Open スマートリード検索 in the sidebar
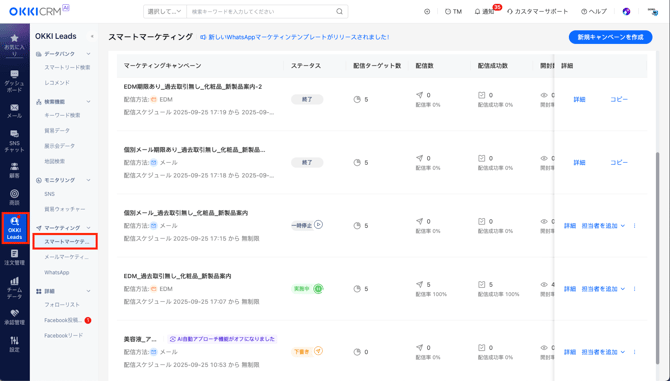Screen dimensions: 670x381 point(67,67)
